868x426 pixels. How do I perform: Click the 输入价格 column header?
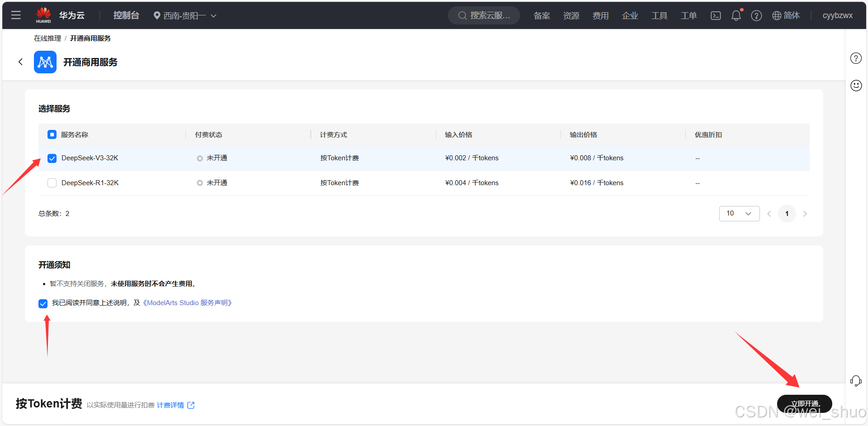pos(458,135)
